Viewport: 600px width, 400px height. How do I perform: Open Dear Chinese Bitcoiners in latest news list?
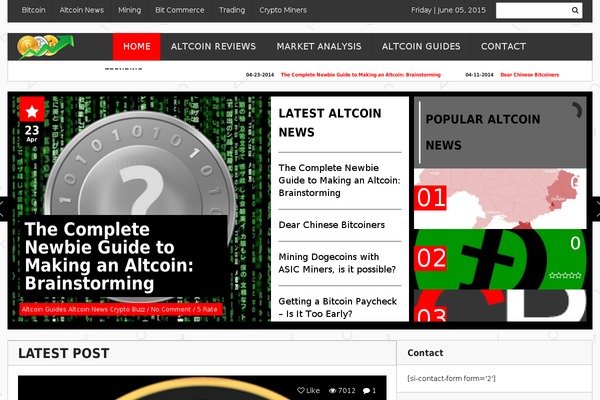[x=331, y=225]
